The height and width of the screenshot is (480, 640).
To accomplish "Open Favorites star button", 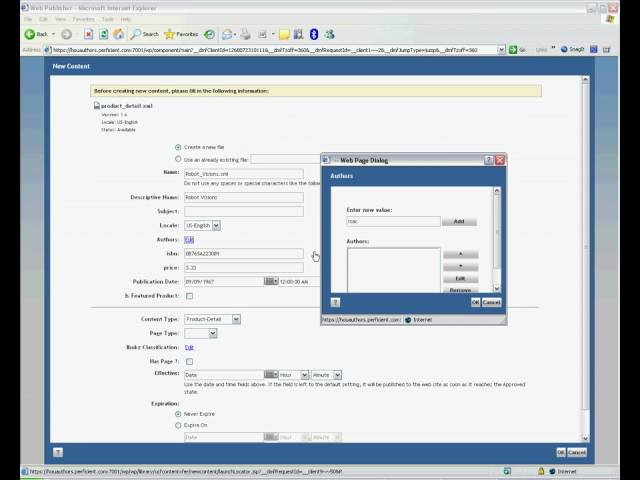I will 181,34.
